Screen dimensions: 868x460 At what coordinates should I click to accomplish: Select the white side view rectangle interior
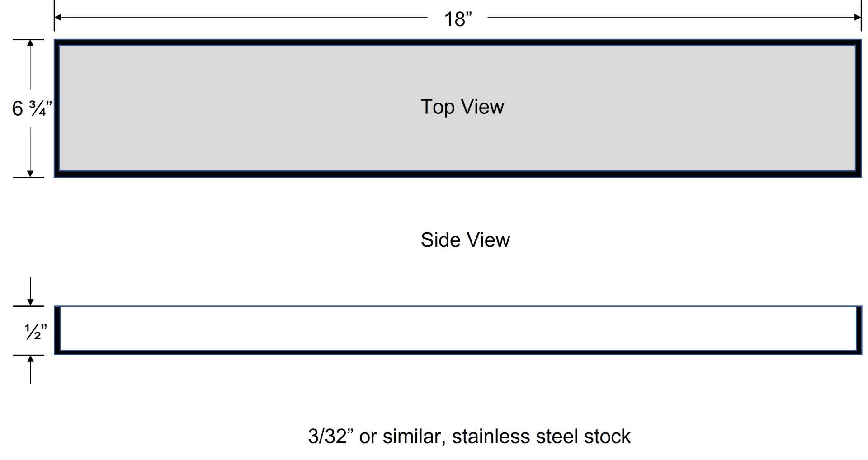[458, 328]
